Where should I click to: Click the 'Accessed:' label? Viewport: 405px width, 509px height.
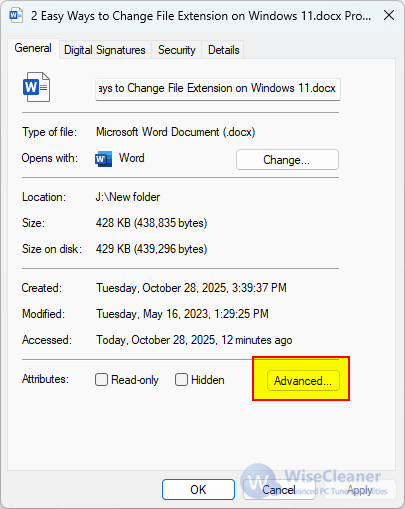click(47, 340)
